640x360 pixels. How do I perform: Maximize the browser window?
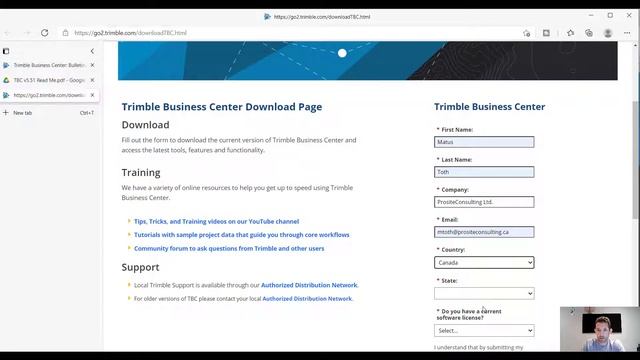click(x=610, y=16)
